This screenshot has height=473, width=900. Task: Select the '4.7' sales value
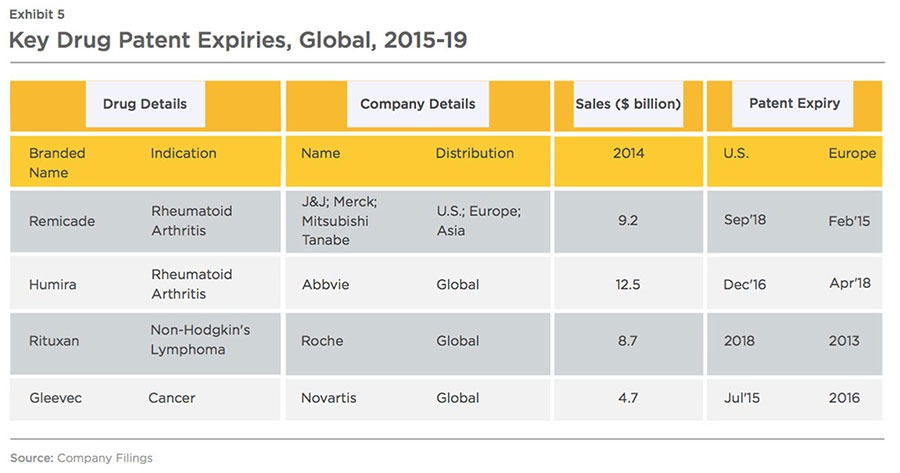point(628,398)
